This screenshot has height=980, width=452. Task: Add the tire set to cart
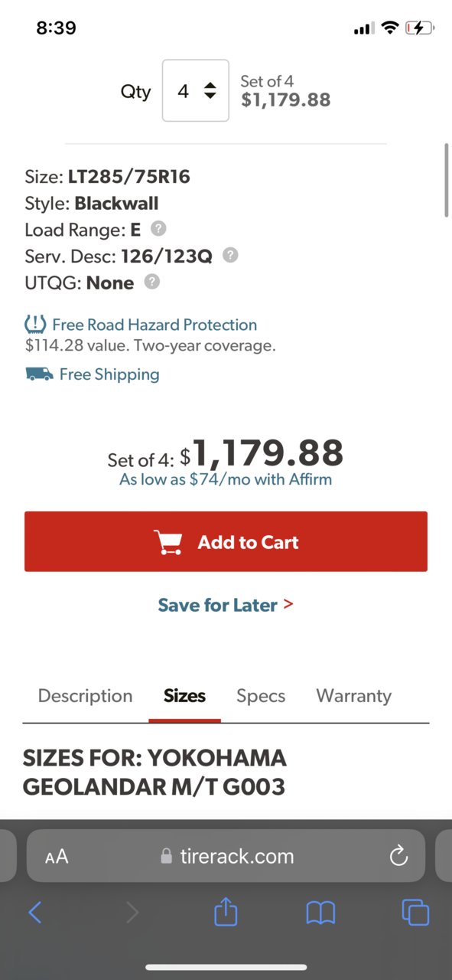click(226, 541)
